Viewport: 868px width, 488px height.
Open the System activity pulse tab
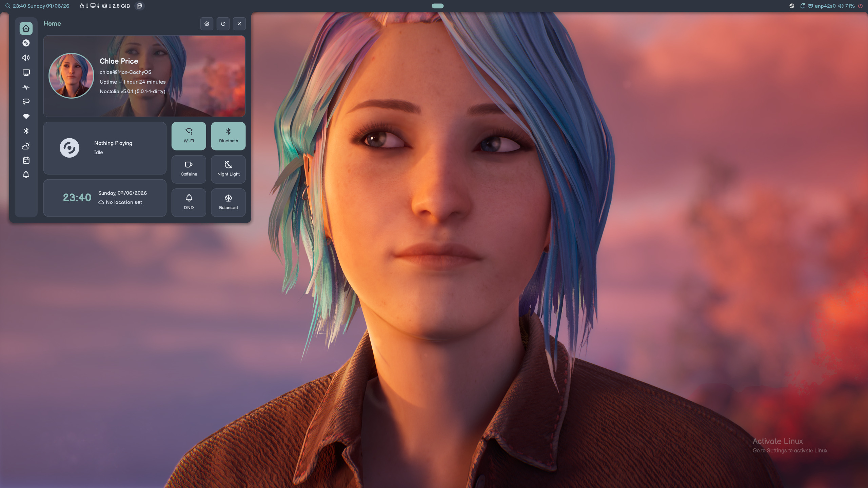click(x=26, y=87)
